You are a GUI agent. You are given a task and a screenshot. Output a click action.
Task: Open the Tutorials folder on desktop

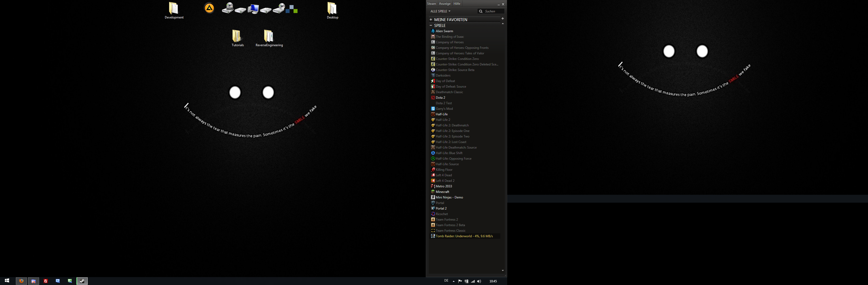[237, 38]
